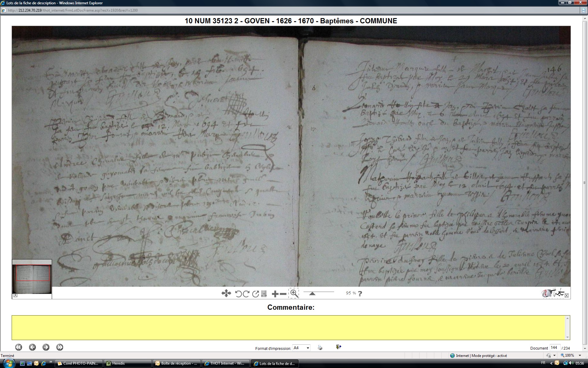Viewport: 588px width, 368px height.
Task: Open image adjustment sliders icon
Action: 264,294
